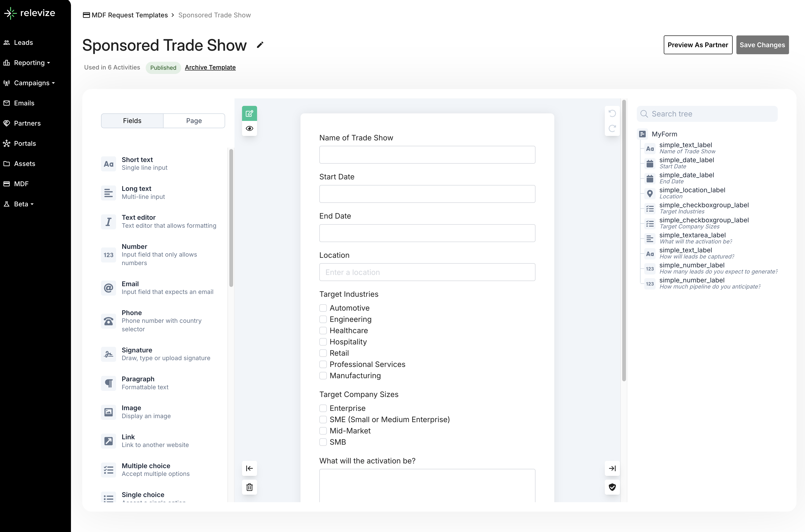The width and height of the screenshot is (805, 532).
Task: Click the Archive Template link
Action: click(x=210, y=68)
